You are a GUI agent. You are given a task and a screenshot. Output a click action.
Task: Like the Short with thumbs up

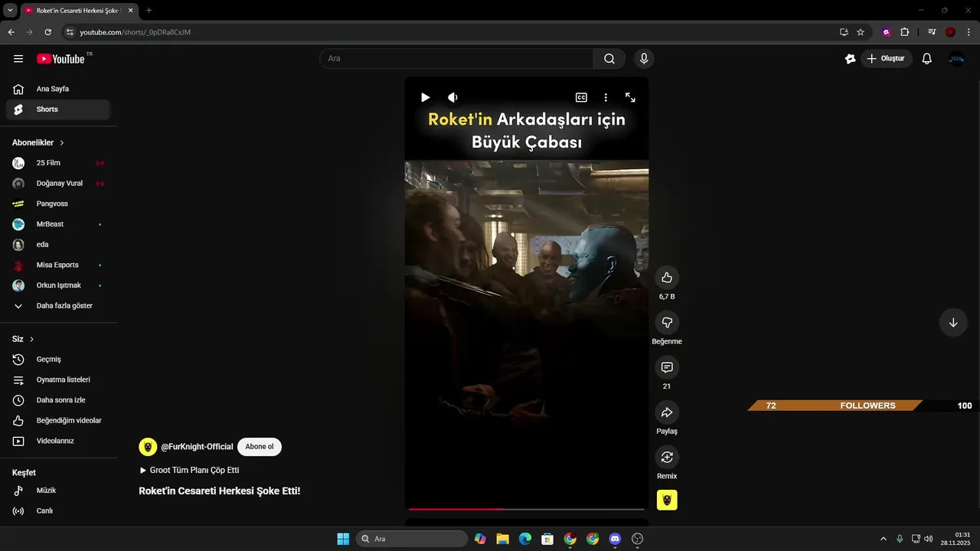(x=667, y=278)
